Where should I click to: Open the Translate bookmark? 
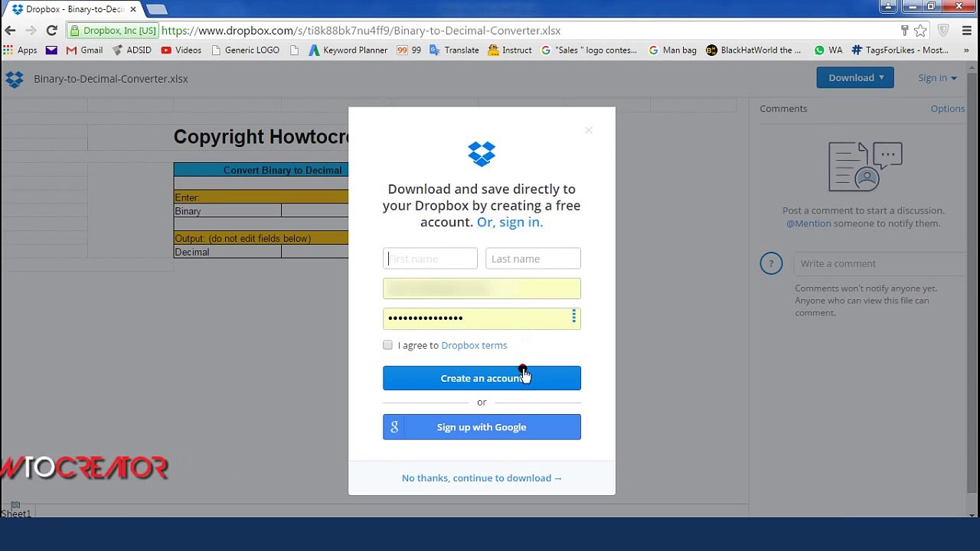point(454,50)
